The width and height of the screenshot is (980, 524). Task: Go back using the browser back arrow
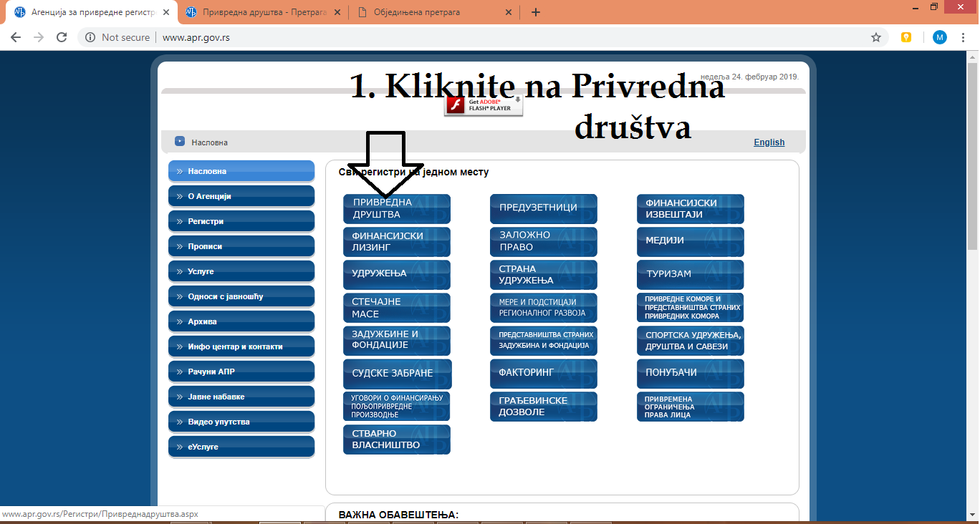tap(16, 37)
